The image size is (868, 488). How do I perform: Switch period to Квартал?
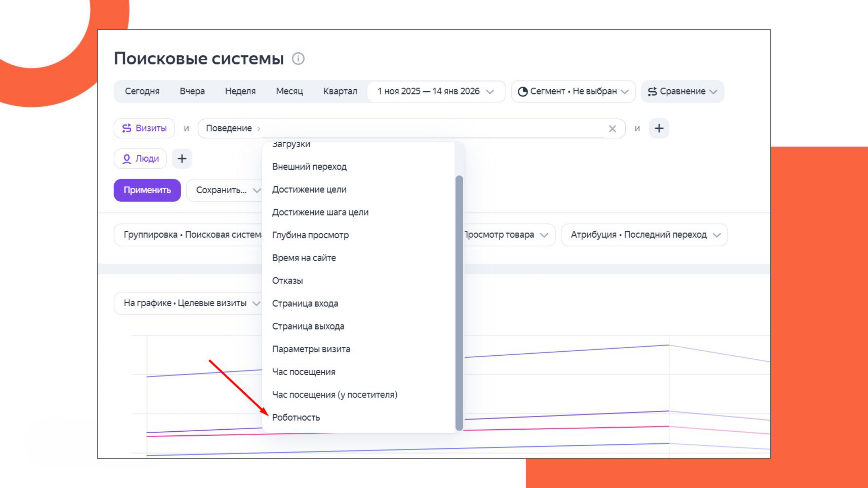[340, 91]
